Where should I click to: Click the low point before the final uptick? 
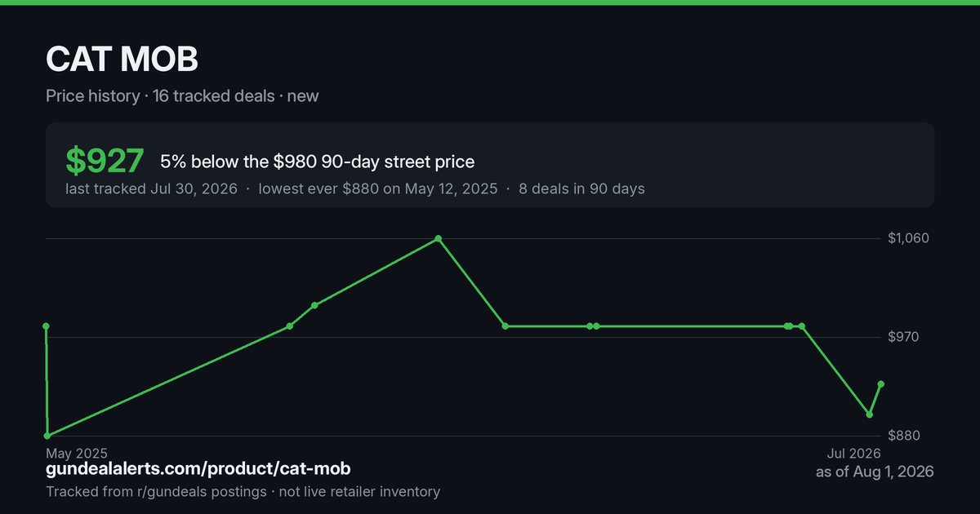click(869, 414)
